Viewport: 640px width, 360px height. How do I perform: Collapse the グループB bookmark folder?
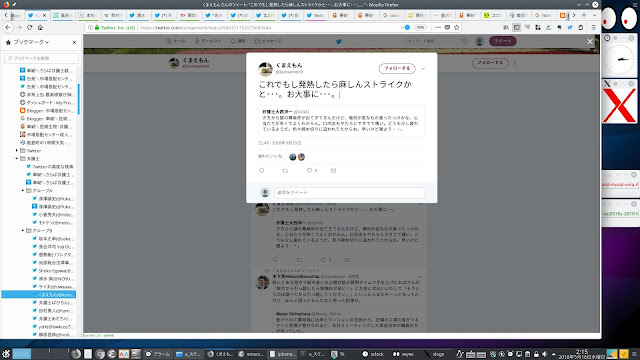(23, 231)
